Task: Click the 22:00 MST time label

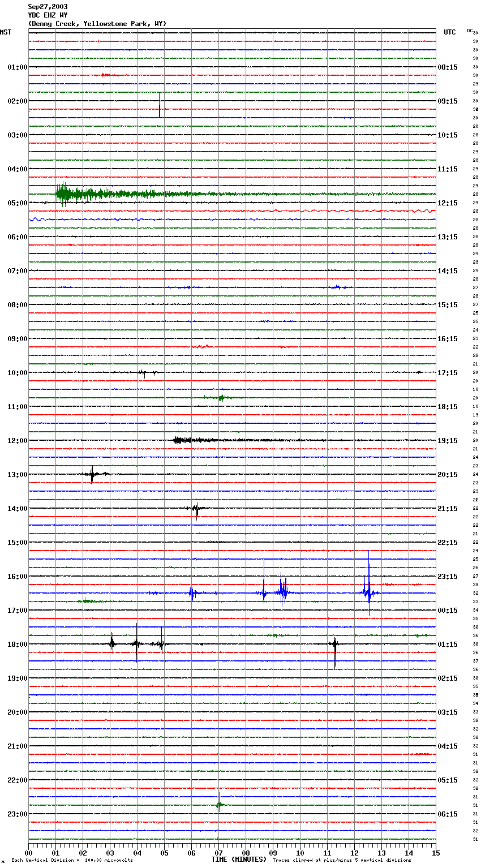Action: (x=18, y=780)
